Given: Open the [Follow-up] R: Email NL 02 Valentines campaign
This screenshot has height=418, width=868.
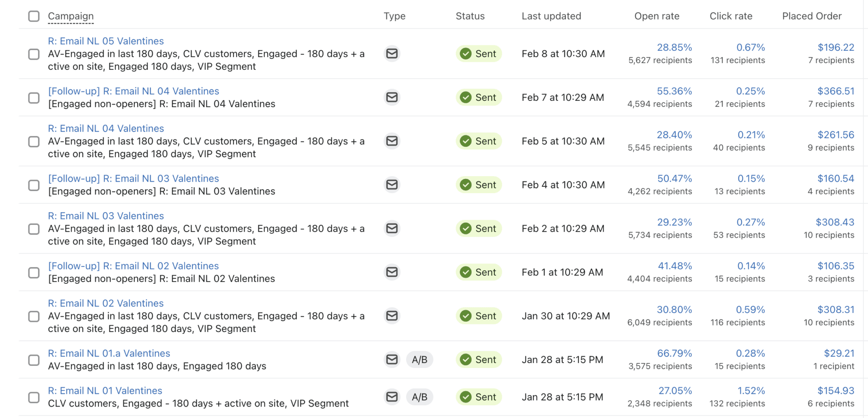Looking at the screenshot, I should [x=134, y=266].
